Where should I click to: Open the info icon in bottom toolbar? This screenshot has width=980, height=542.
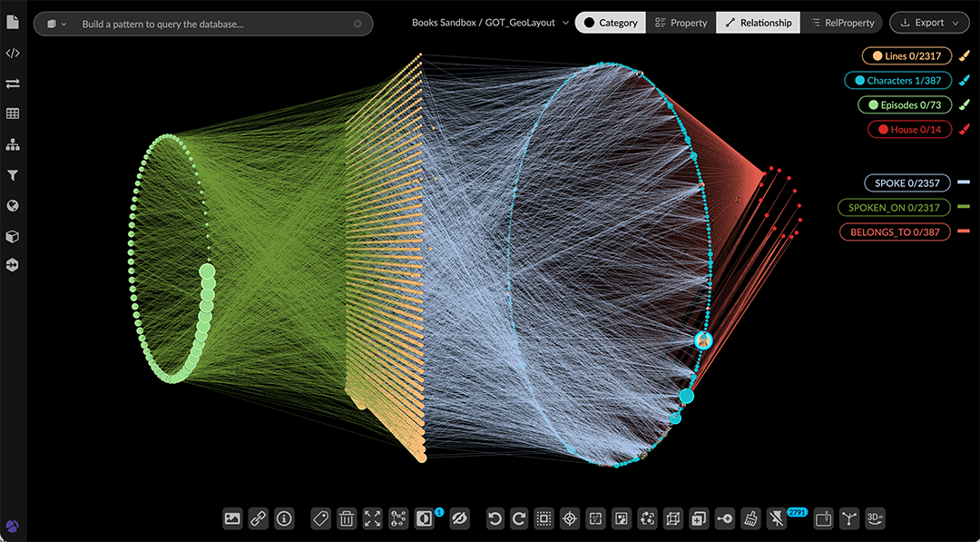click(284, 518)
